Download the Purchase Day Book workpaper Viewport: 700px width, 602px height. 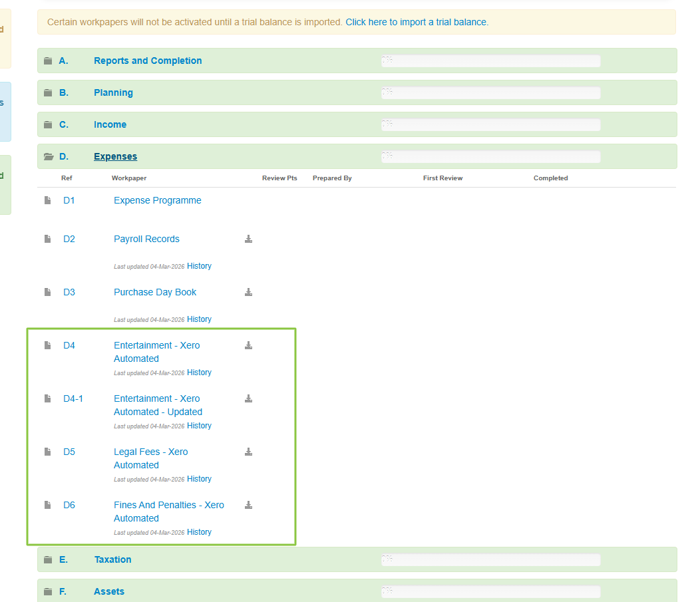pyautogui.click(x=248, y=293)
